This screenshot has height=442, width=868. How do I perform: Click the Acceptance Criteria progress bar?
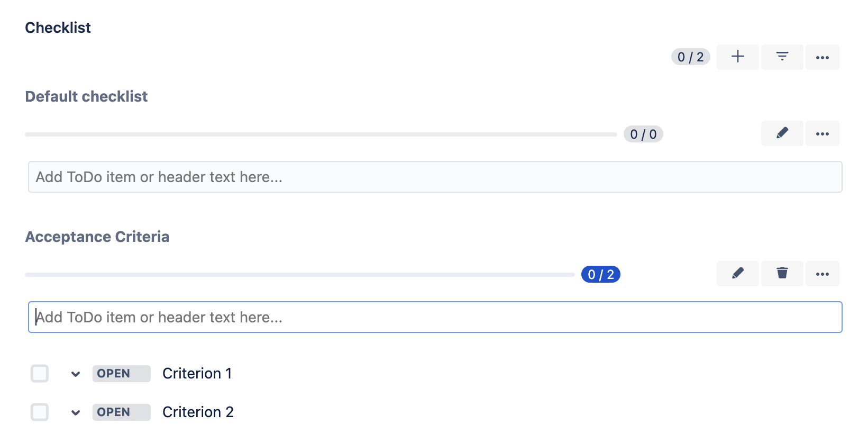(x=300, y=274)
